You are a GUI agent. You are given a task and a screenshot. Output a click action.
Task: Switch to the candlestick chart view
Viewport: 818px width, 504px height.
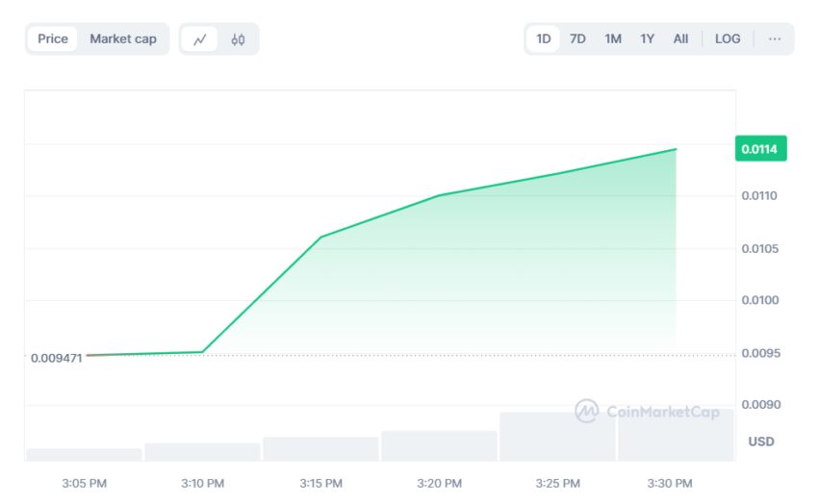(x=238, y=39)
